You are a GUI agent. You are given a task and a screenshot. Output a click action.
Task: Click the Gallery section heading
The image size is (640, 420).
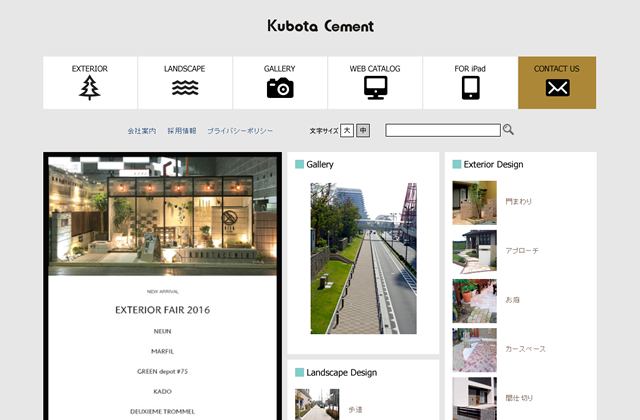click(320, 164)
